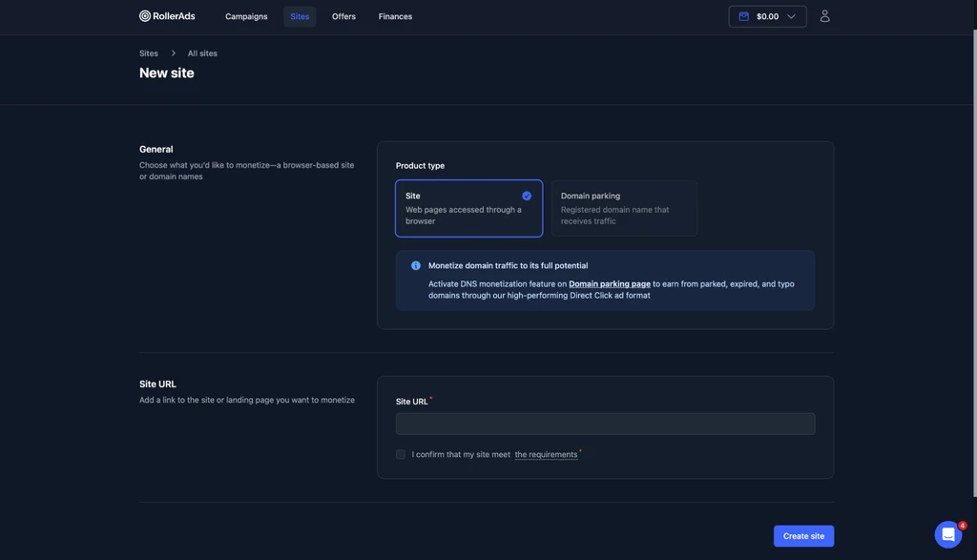977x560 pixels.
Task: Tick the site requirements confirmation checkbox
Action: point(400,454)
